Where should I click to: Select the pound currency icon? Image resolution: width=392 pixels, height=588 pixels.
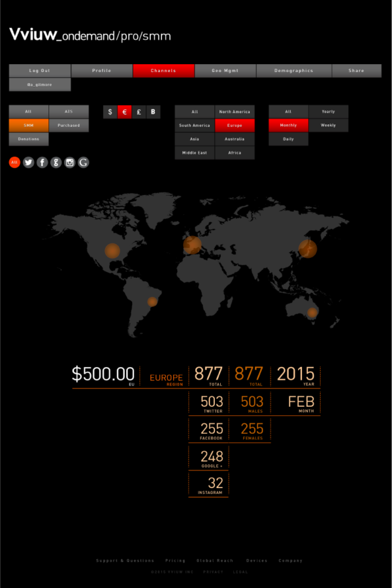click(x=139, y=112)
